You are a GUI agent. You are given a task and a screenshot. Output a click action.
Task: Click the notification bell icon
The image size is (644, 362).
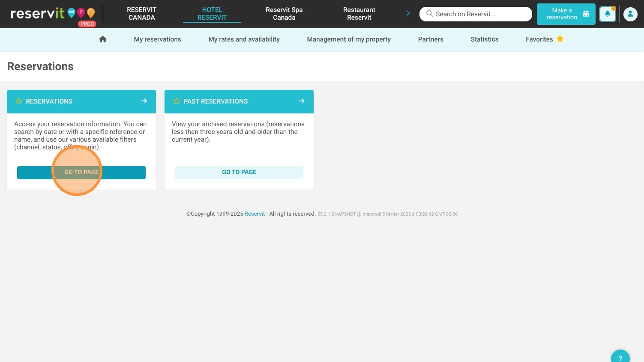tap(607, 14)
